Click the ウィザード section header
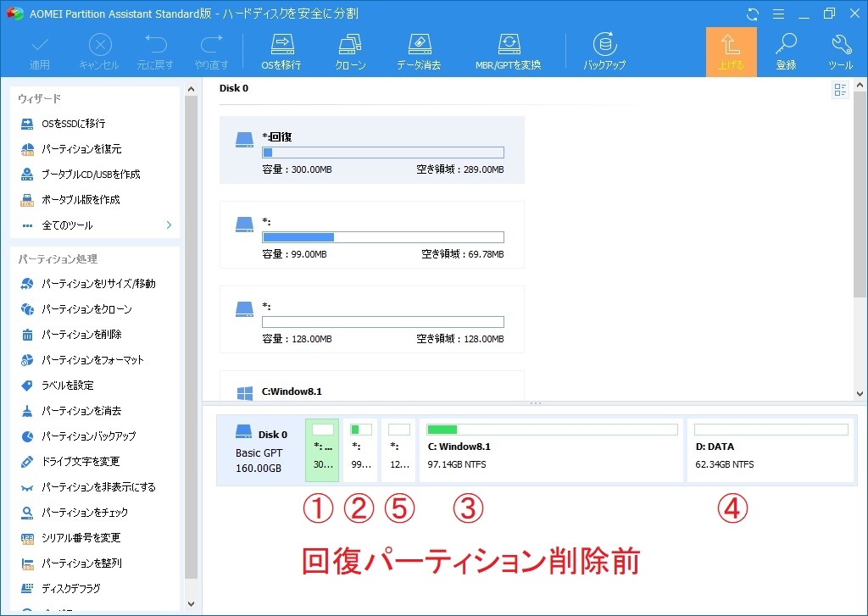Viewport: 868px width, 616px height. point(39,98)
